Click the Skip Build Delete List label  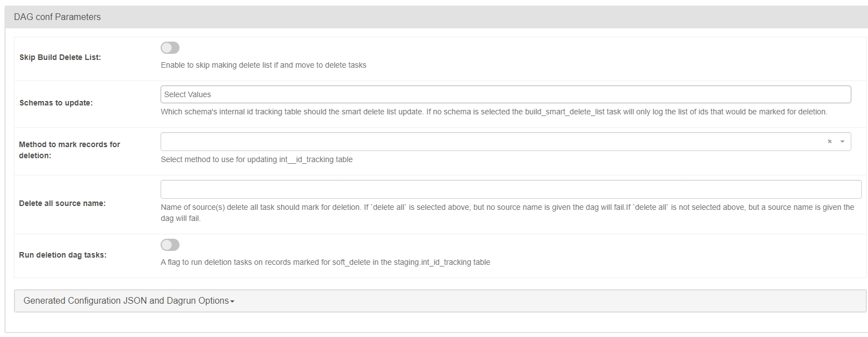(x=60, y=57)
